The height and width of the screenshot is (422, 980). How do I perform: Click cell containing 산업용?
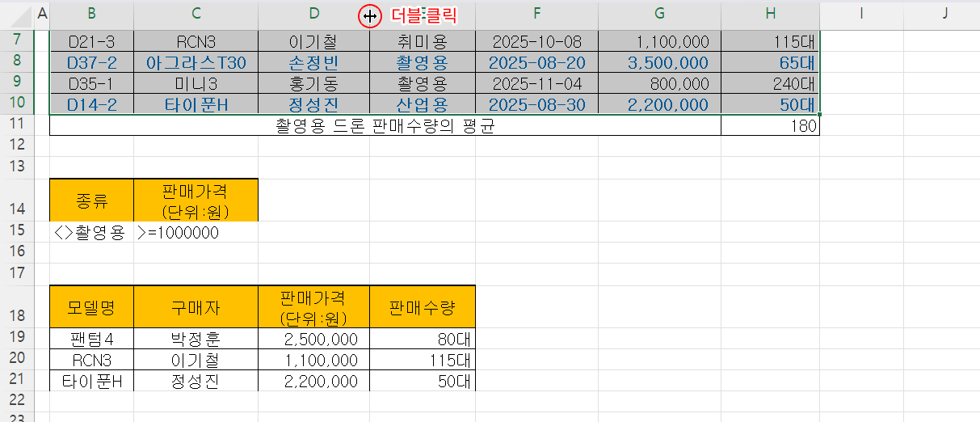point(423,104)
